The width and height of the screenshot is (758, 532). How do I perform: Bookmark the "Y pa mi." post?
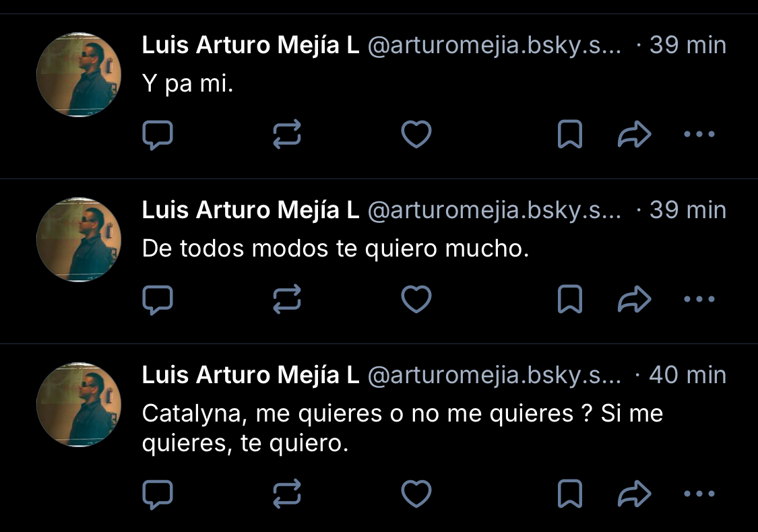570,135
